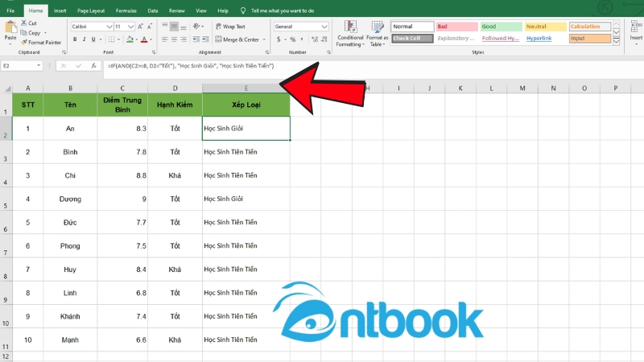644x362 pixels.
Task: Toggle Bold formatting
Action: tap(75, 39)
